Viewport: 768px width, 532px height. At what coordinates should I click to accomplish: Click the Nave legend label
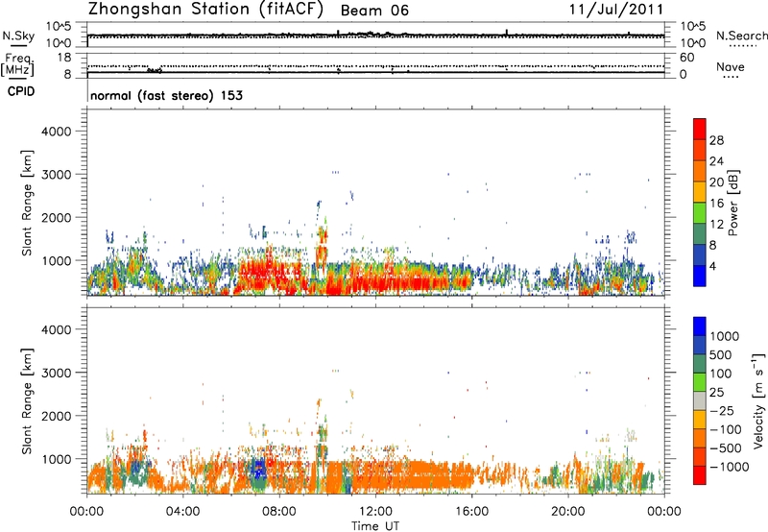click(x=731, y=66)
